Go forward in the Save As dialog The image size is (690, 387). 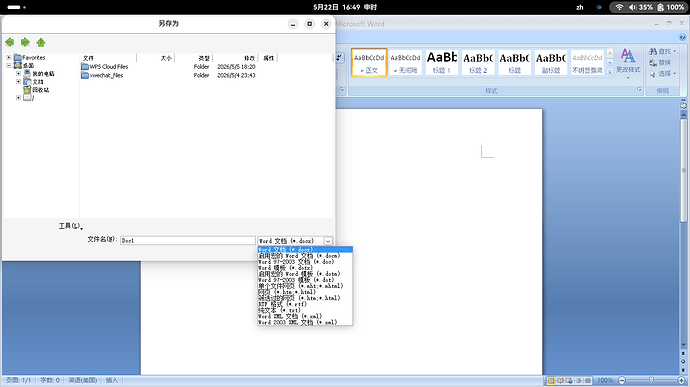coord(25,42)
